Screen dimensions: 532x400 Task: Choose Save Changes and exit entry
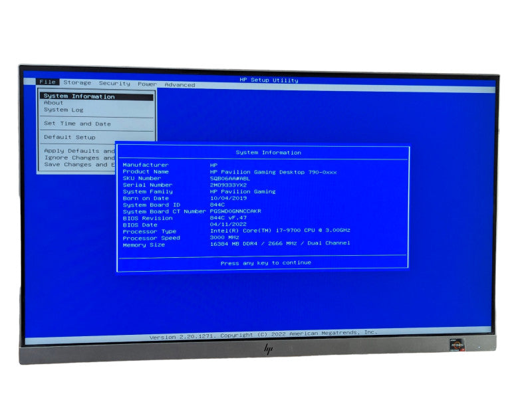tap(79, 164)
